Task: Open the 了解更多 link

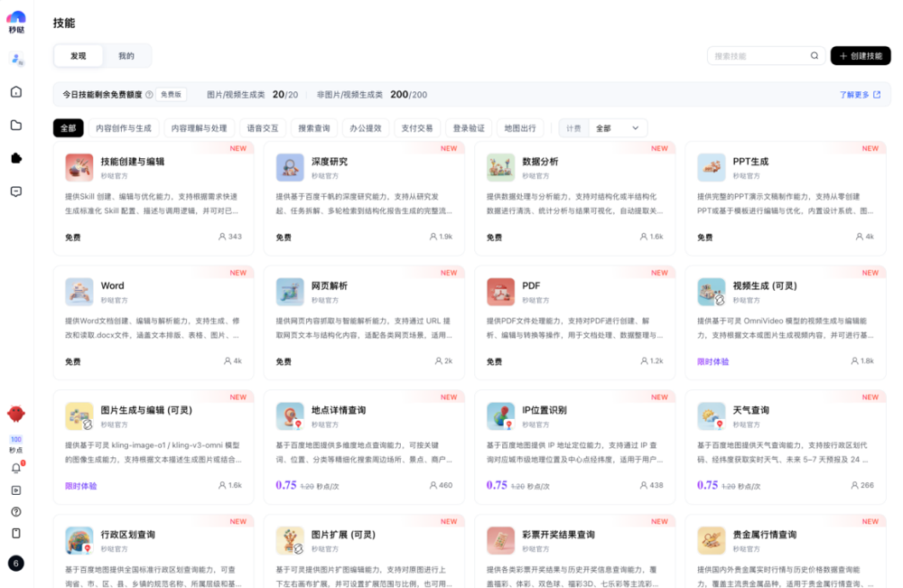Action: pos(860,95)
